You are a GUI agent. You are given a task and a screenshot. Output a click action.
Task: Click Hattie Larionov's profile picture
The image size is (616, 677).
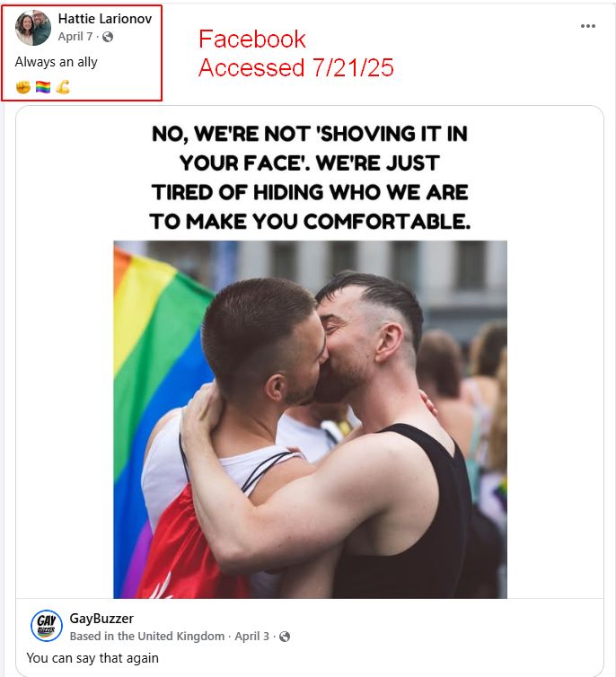coord(33,28)
